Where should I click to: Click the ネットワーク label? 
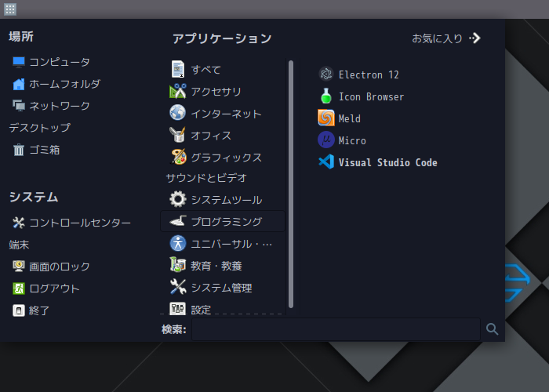click(x=60, y=106)
